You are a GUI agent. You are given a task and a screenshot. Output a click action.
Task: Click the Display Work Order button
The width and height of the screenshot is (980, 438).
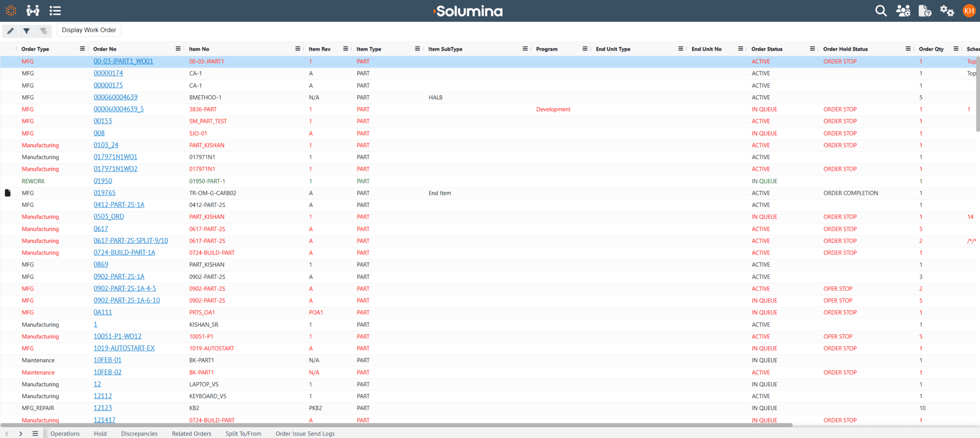pos(89,30)
